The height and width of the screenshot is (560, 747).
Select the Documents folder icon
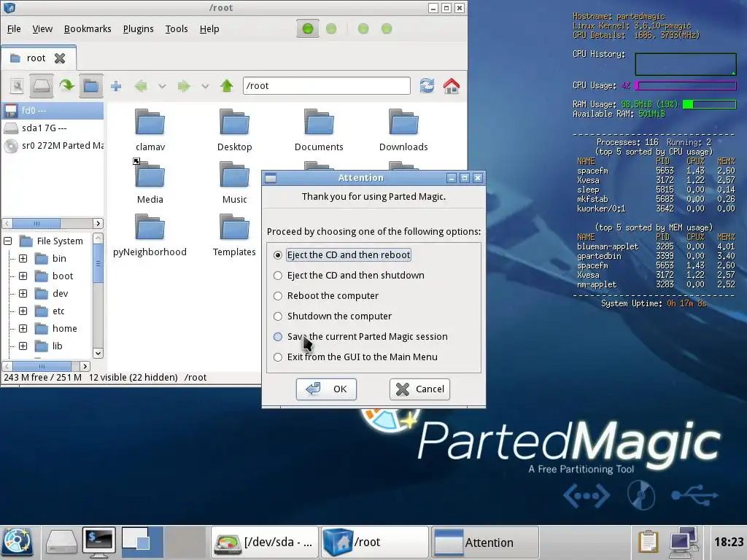click(319, 122)
